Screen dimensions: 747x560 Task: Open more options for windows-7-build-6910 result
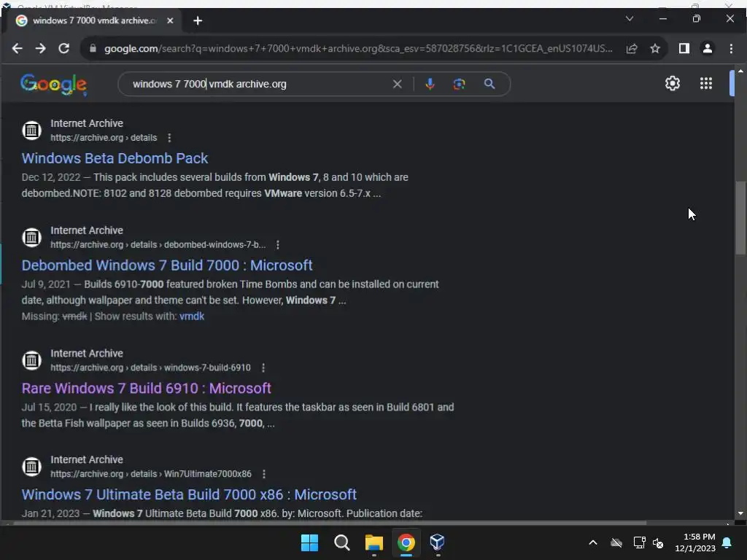coord(263,367)
